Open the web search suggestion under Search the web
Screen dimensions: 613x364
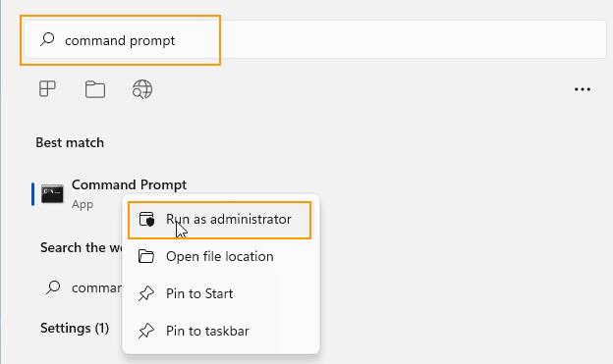click(83, 287)
